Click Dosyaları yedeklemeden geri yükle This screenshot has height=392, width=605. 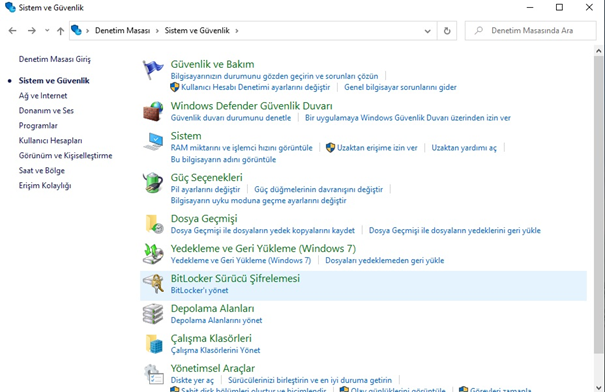point(384,260)
